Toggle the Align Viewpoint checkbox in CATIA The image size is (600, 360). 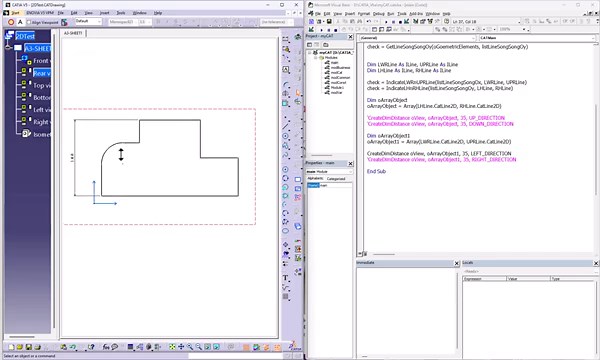pyautogui.click(x=29, y=22)
